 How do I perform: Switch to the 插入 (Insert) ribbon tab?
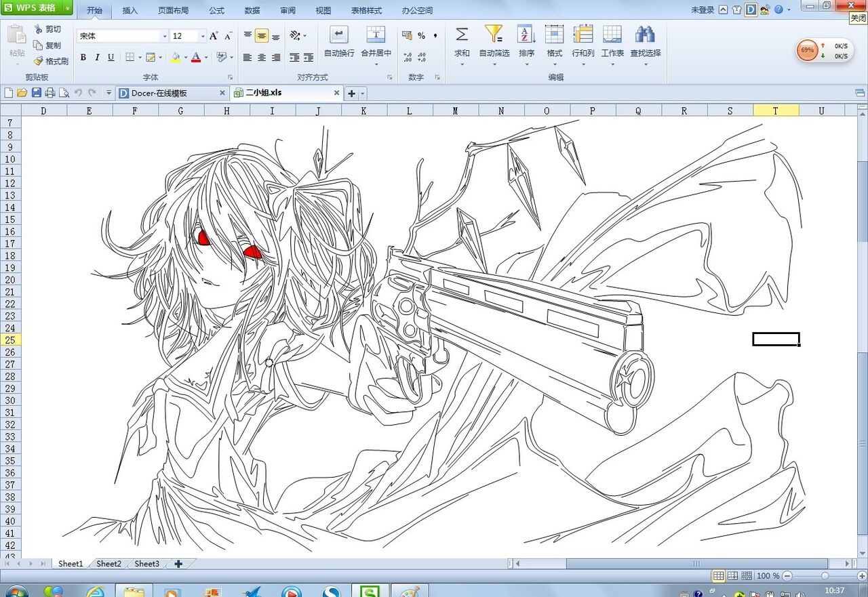coord(130,11)
